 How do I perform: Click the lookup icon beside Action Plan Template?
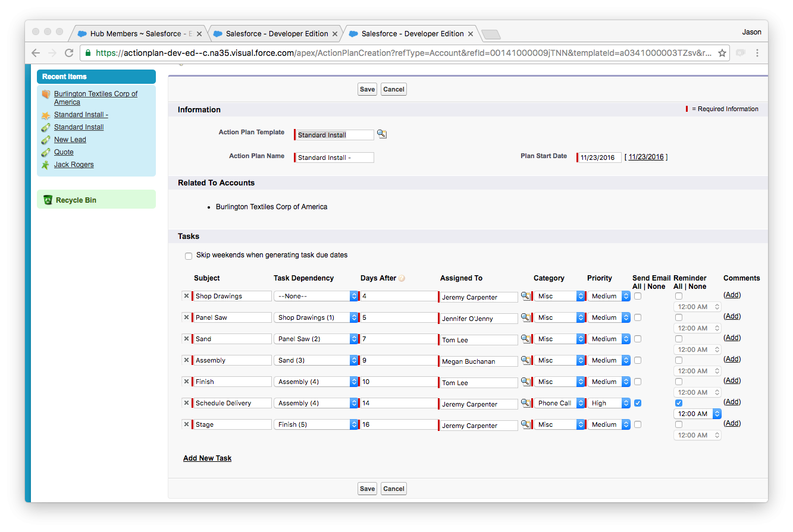[381, 134]
